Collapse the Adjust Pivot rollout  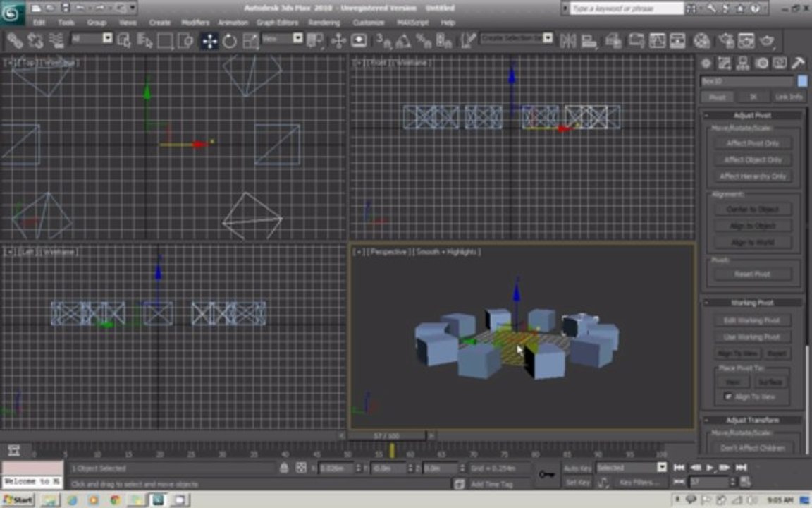coord(753,115)
